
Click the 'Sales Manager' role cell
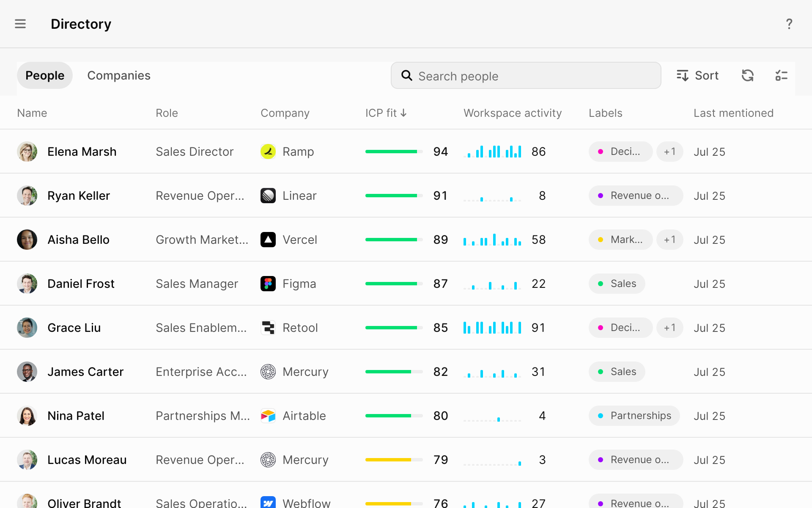point(197,284)
